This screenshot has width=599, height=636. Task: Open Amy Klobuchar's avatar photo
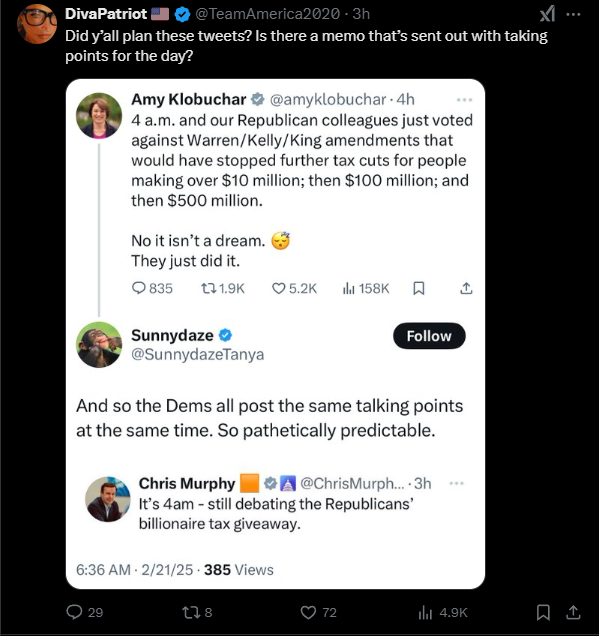[x=99, y=116]
